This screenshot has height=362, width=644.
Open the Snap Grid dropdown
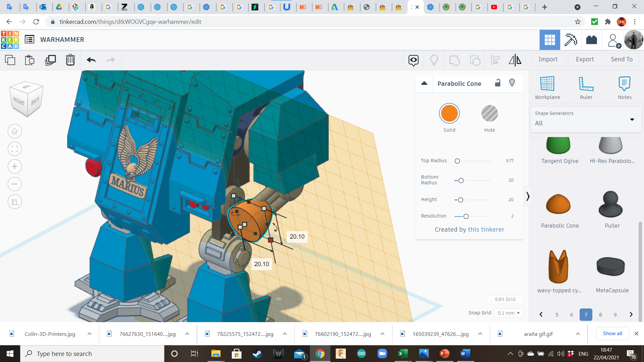(508, 313)
